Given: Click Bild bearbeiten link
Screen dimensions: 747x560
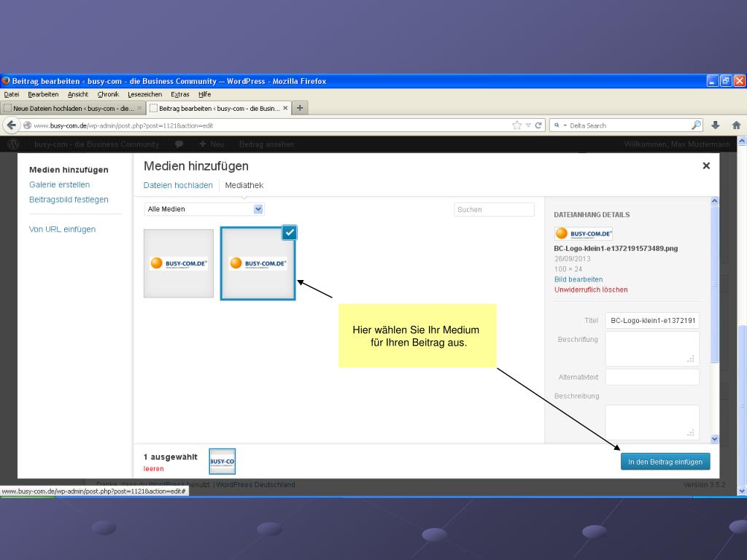Looking at the screenshot, I should click(x=578, y=279).
